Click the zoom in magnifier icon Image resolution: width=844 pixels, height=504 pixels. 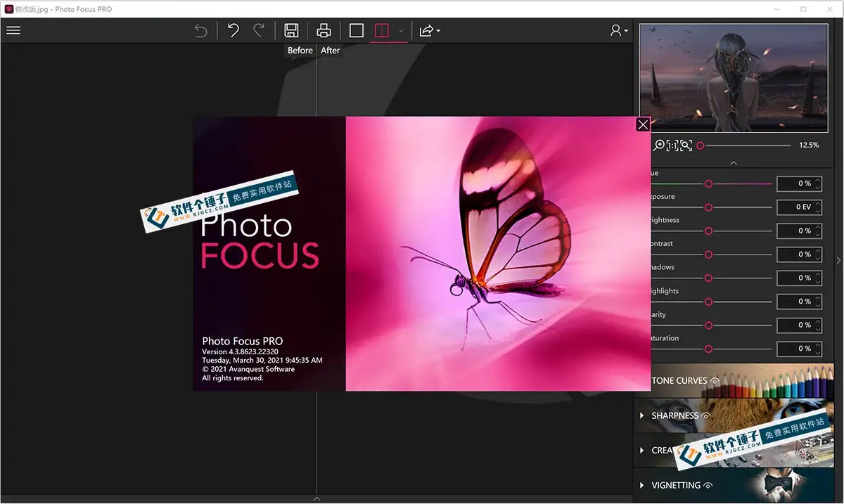(659, 146)
